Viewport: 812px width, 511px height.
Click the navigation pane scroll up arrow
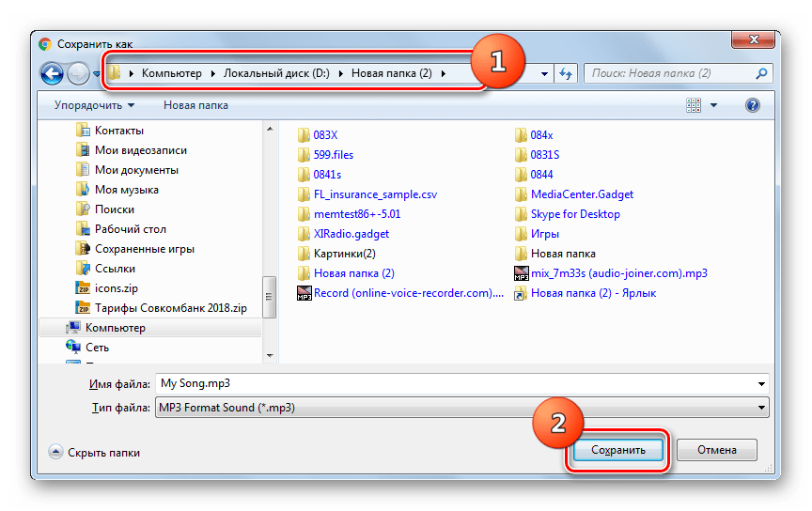270,129
